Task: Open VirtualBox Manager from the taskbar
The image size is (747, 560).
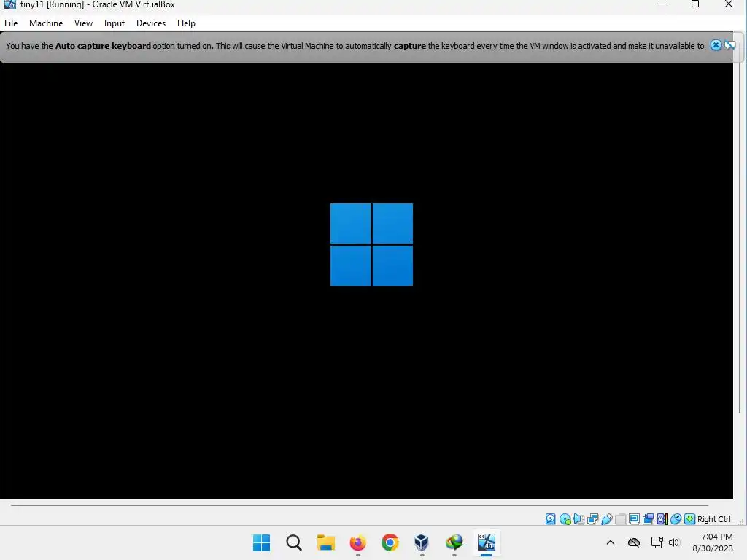Action: (422, 542)
